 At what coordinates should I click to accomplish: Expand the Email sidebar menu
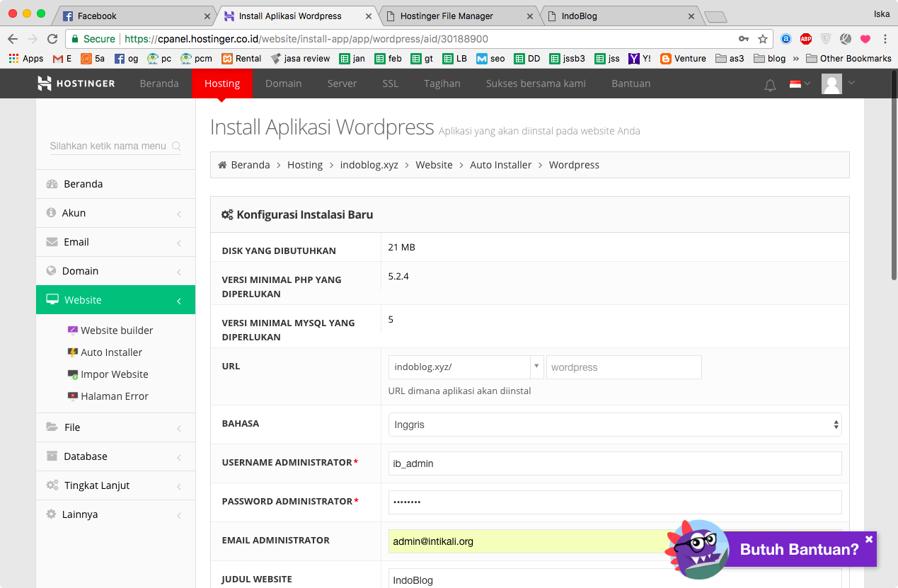[x=115, y=242]
